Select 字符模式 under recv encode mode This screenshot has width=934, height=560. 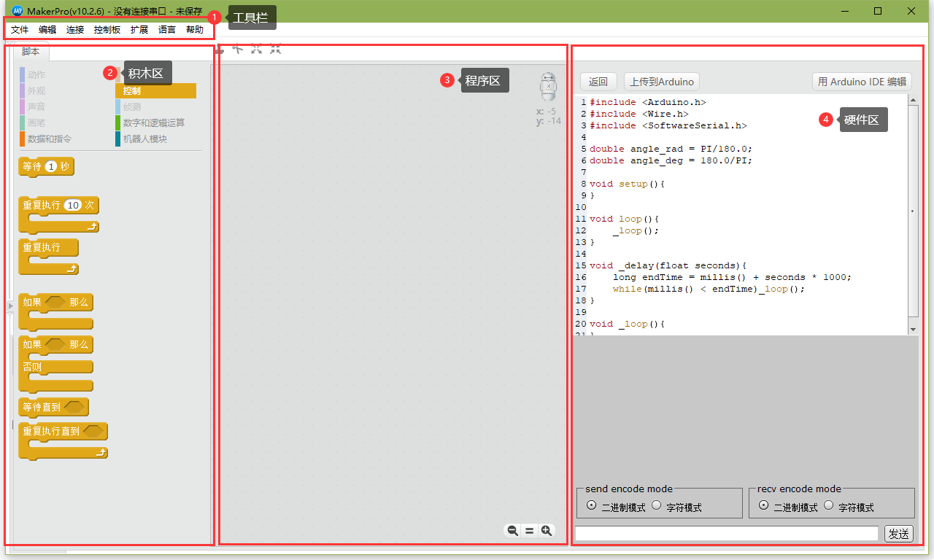coord(829,505)
